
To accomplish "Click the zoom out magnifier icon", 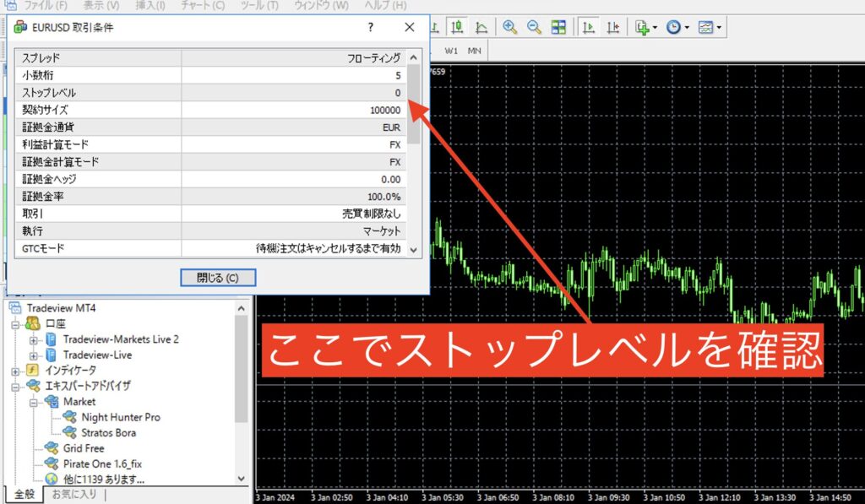I will coord(534,27).
